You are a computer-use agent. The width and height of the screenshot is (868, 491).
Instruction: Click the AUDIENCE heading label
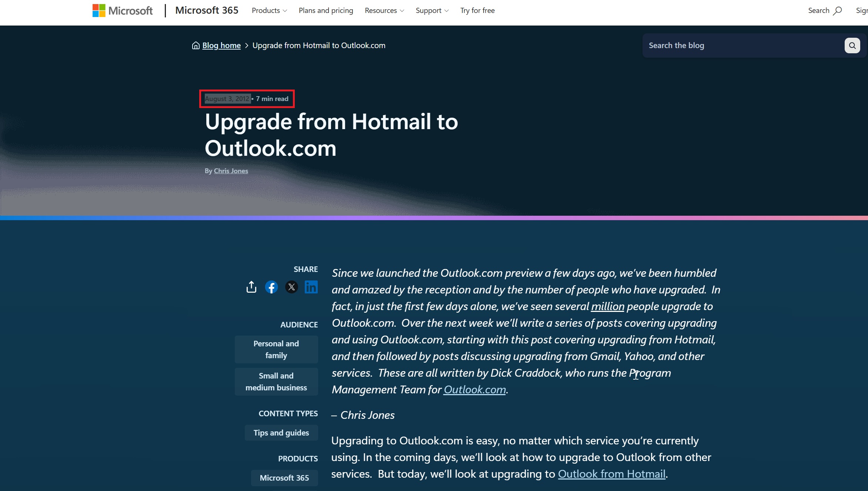click(x=299, y=325)
